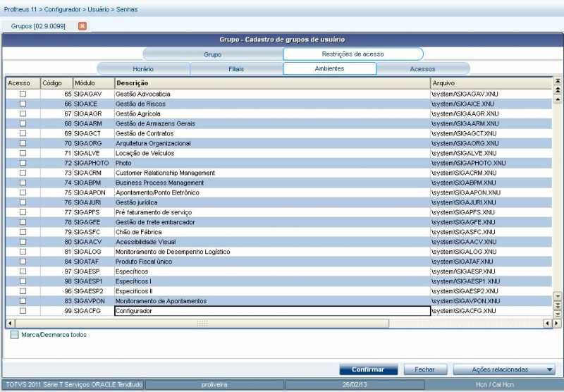This screenshot has height=392, width=564.
Task: Click right arrow at horizontal scrollbar end
Action: tap(556, 324)
